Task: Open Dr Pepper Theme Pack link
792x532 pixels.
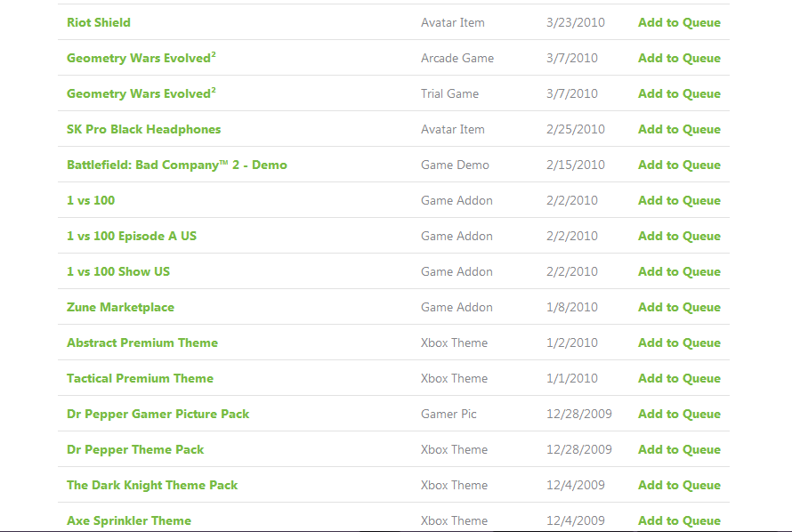Action: (x=135, y=450)
